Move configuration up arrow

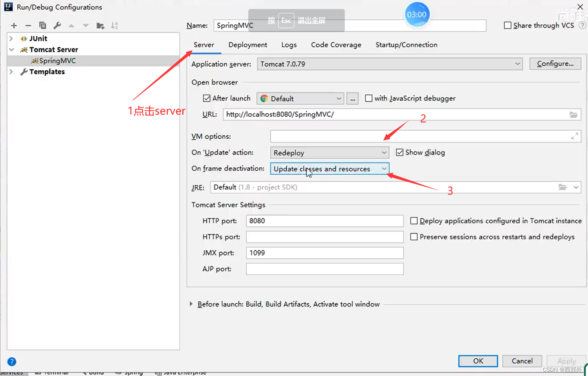click(71, 26)
